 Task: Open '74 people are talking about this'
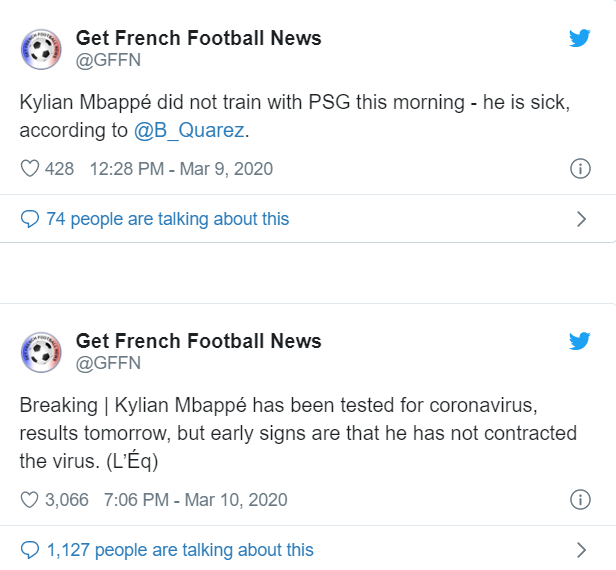pos(167,219)
